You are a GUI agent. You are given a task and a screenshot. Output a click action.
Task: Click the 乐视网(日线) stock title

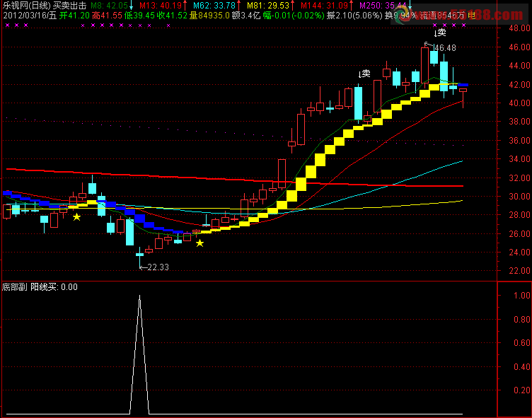click(x=27, y=6)
